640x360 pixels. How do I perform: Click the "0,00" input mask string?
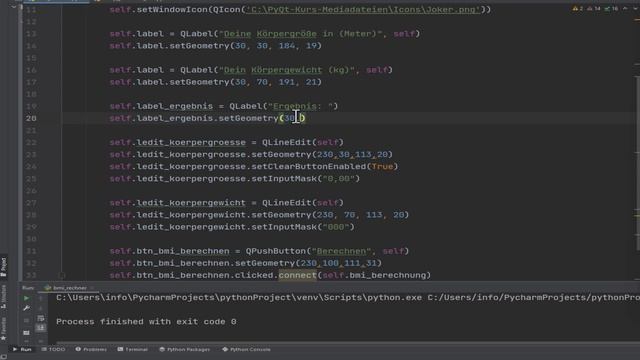pyautogui.click(x=339, y=179)
